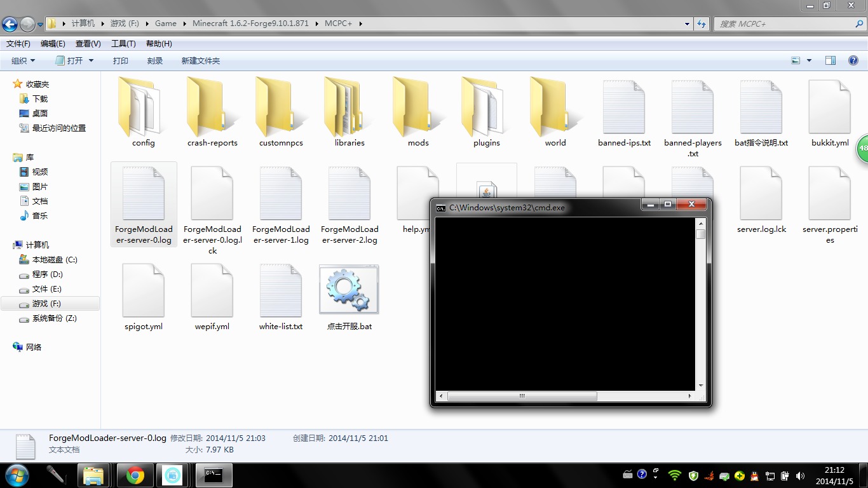Expand breadcrumb arrow after MCPC+
Screen dimensions: 868x488
click(x=360, y=24)
